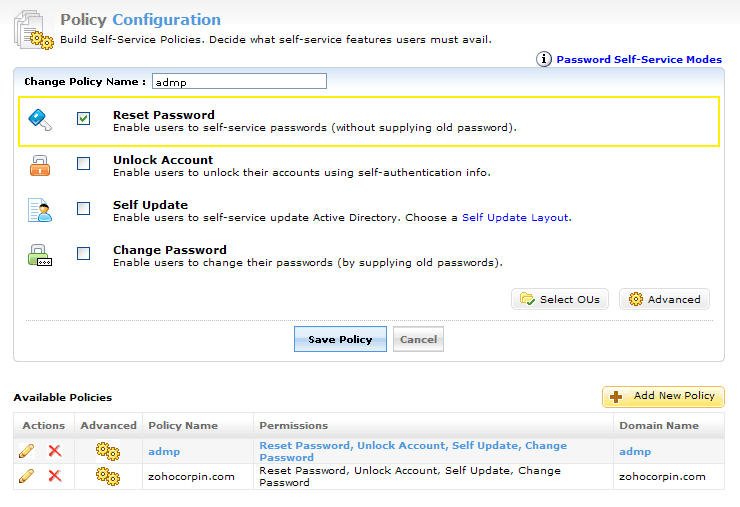Delete the zohocorpin.com policy with red X
740x507 pixels.
[55, 476]
